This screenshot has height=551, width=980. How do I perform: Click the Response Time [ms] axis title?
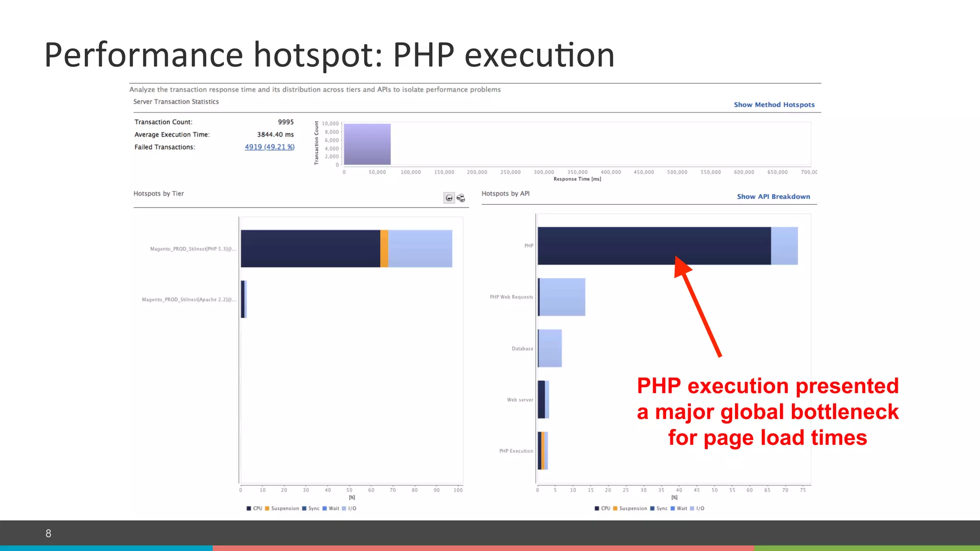tap(577, 179)
